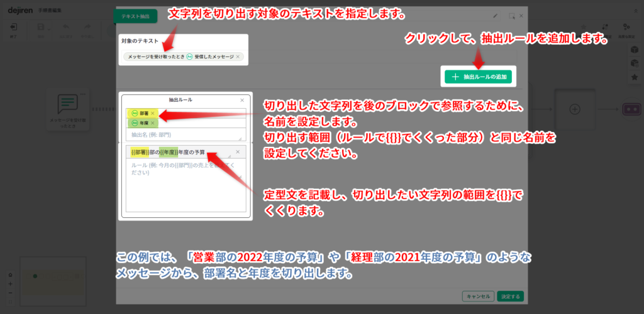Image resolution: width=644 pixels, height=314 pixels.
Task: Click the redo arrow in the toolbar
Action: 87,27
